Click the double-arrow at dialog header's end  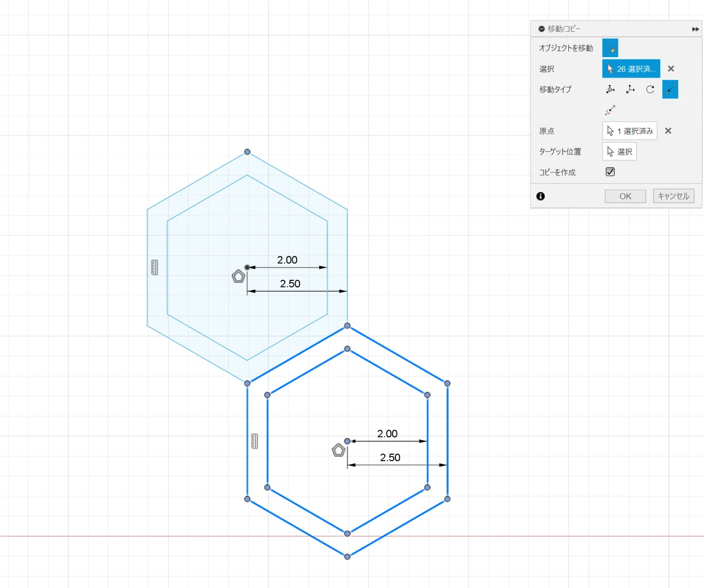coord(695,29)
